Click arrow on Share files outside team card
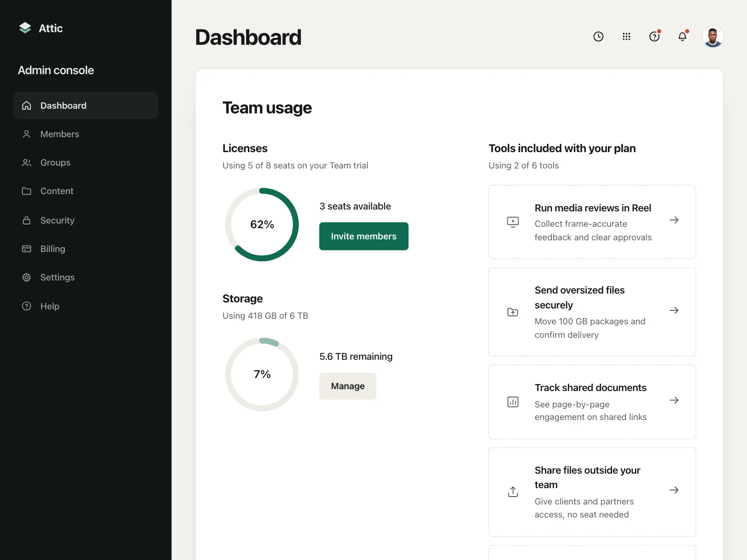The width and height of the screenshot is (747, 560). click(674, 490)
